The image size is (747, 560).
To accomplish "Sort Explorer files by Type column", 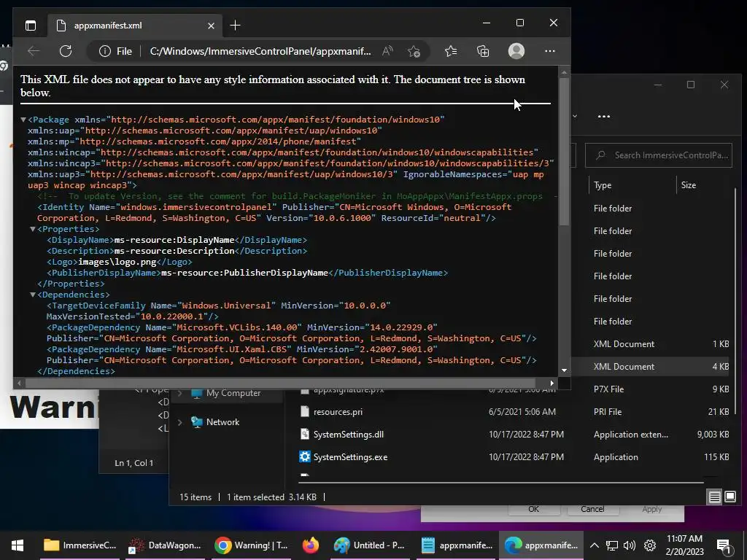I will click(x=603, y=185).
